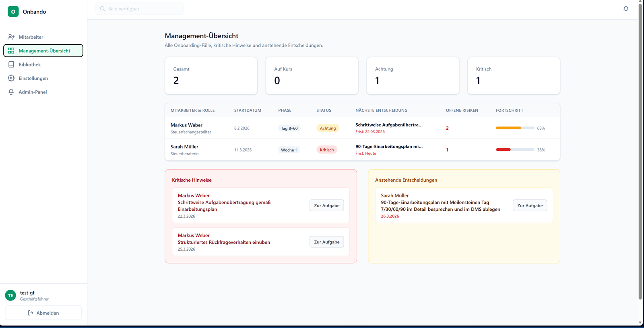Click Markus Weber's 65% progress bar
This screenshot has height=328, width=644.
coord(515,128)
